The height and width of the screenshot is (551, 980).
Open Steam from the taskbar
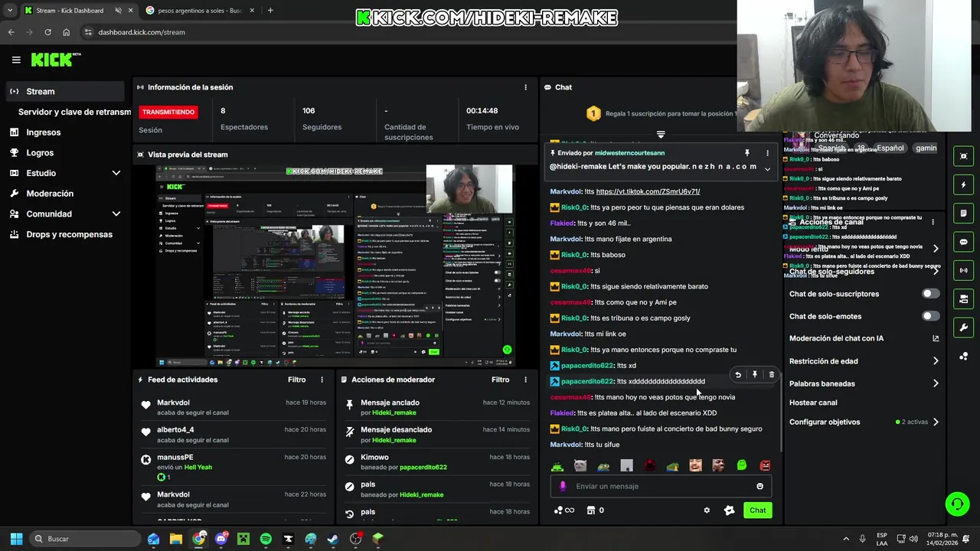point(333,539)
